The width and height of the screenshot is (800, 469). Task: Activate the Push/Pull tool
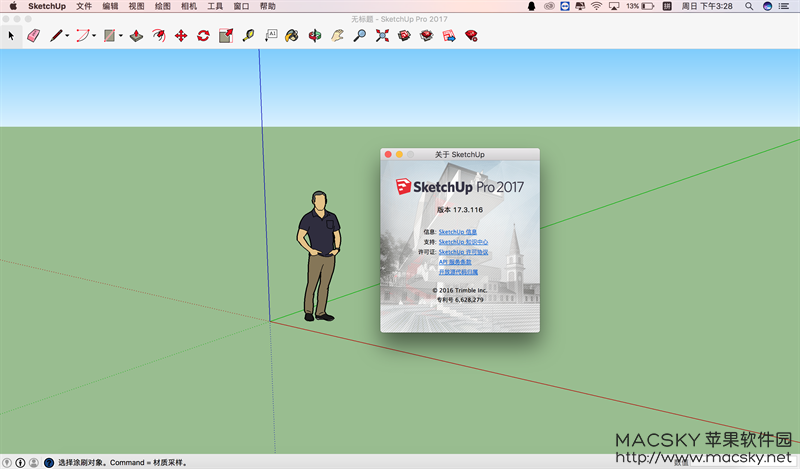[136, 36]
